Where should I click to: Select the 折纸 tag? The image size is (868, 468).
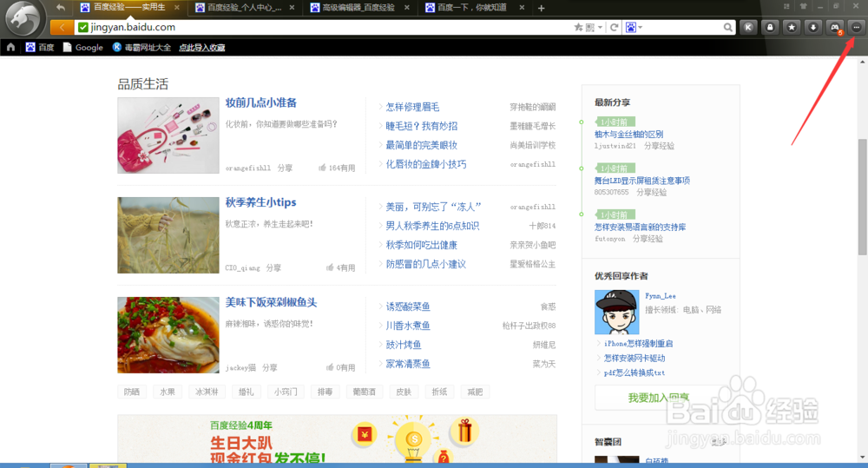(x=439, y=392)
